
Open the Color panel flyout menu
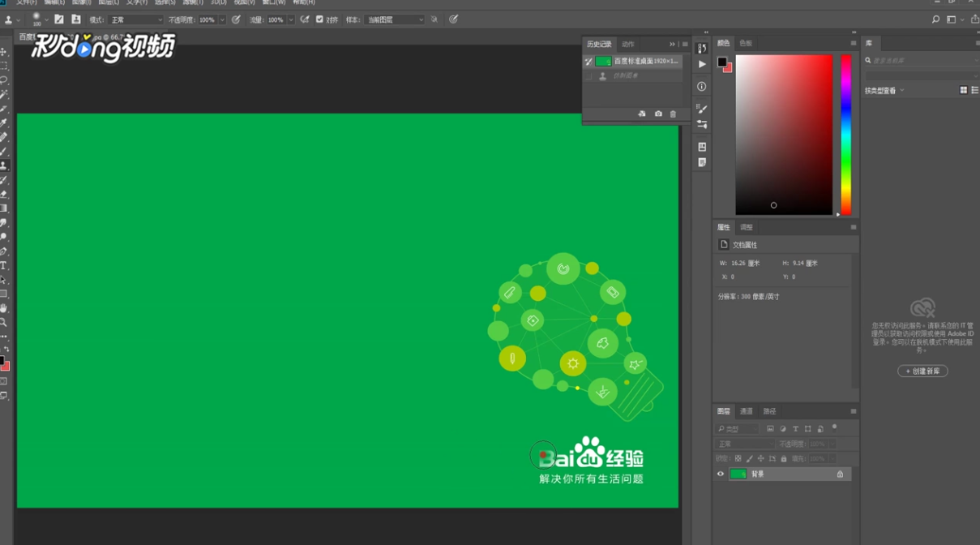pos(853,43)
